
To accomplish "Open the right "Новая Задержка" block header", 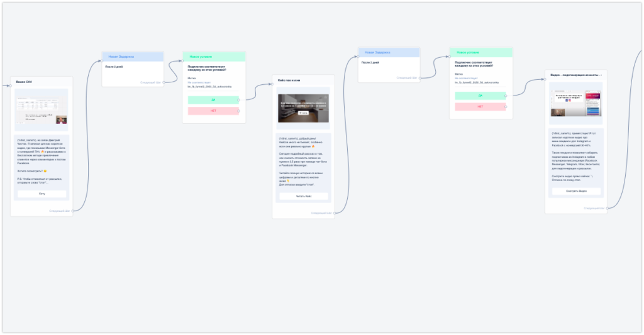I will pos(389,52).
